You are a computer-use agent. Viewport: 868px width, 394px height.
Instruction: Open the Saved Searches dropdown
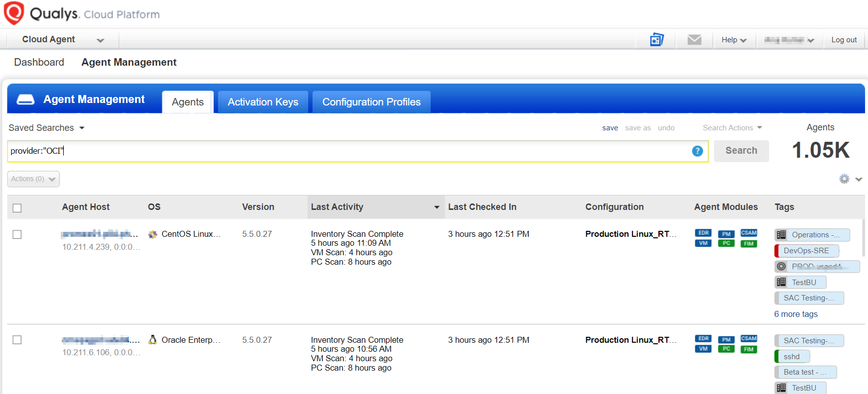click(x=46, y=128)
